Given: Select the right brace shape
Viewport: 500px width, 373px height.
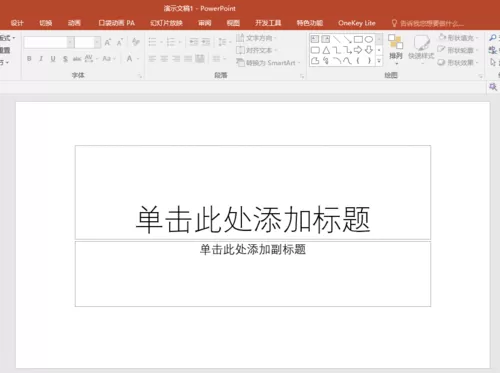Looking at the screenshot, I should click(369, 61).
